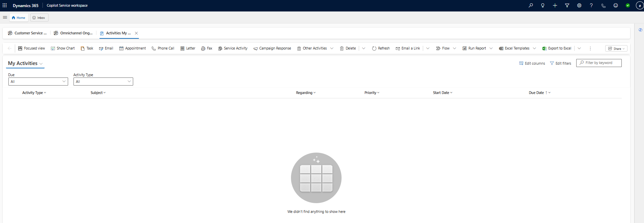Click Excel Templates command

(x=514, y=49)
